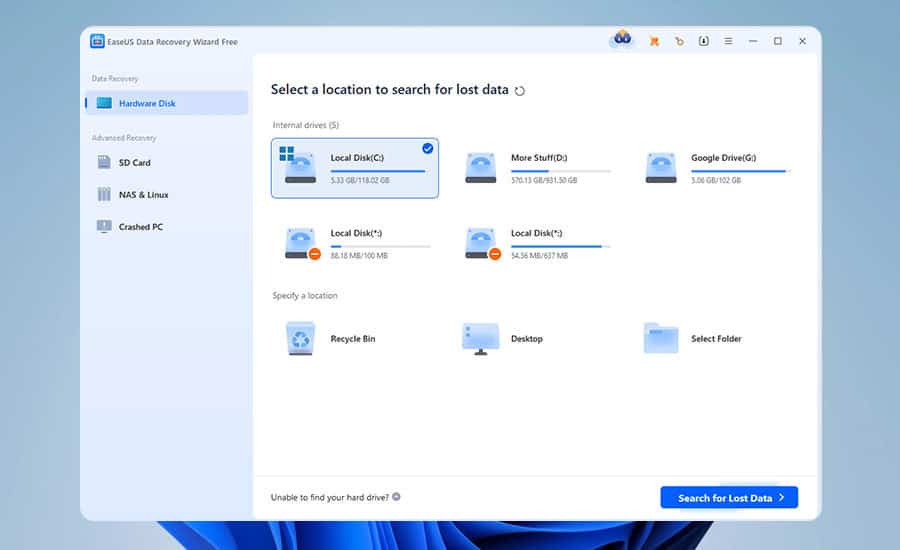This screenshot has width=900, height=550.
Task: Click the Crashed PC monitor icon
Action: click(104, 227)
